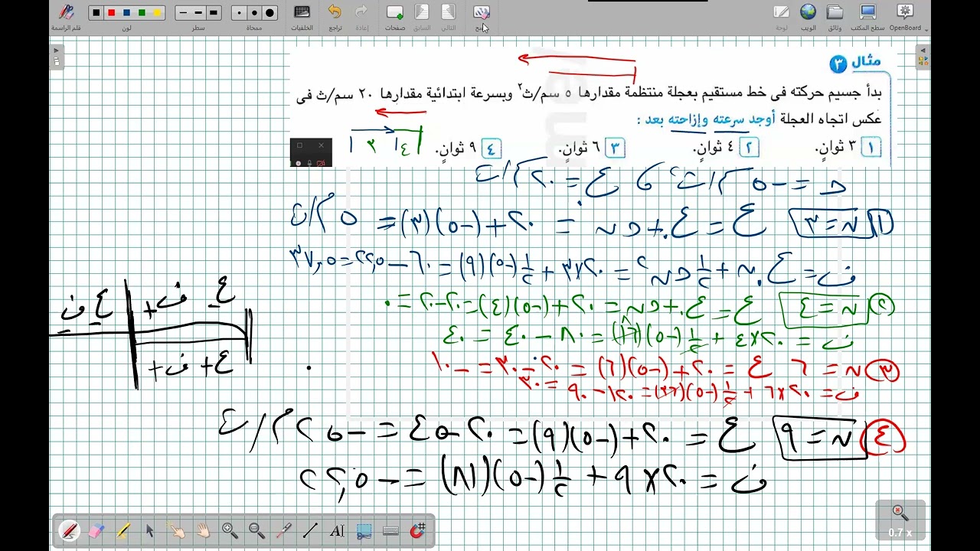The width and height of the screenshot is (980, 551).
Task: Click the boxed number ١ option label
Action: click(x=871, y=148)
